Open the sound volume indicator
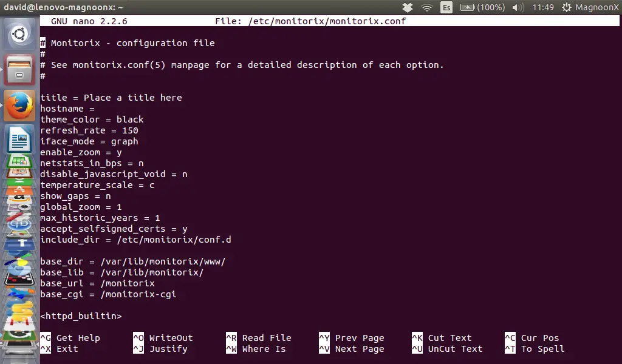Viewport: 622px width, 364px height. 518,7
